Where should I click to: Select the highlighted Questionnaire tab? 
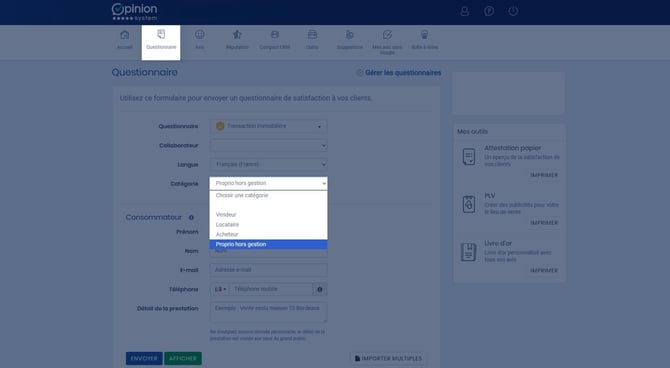click(161, 42)
